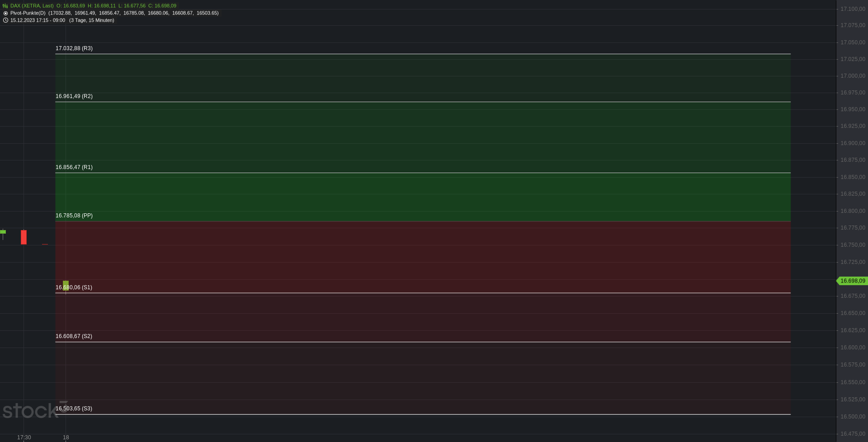
Task: Click the 16.608,67 (S2) support label
Action: [74, 336]
